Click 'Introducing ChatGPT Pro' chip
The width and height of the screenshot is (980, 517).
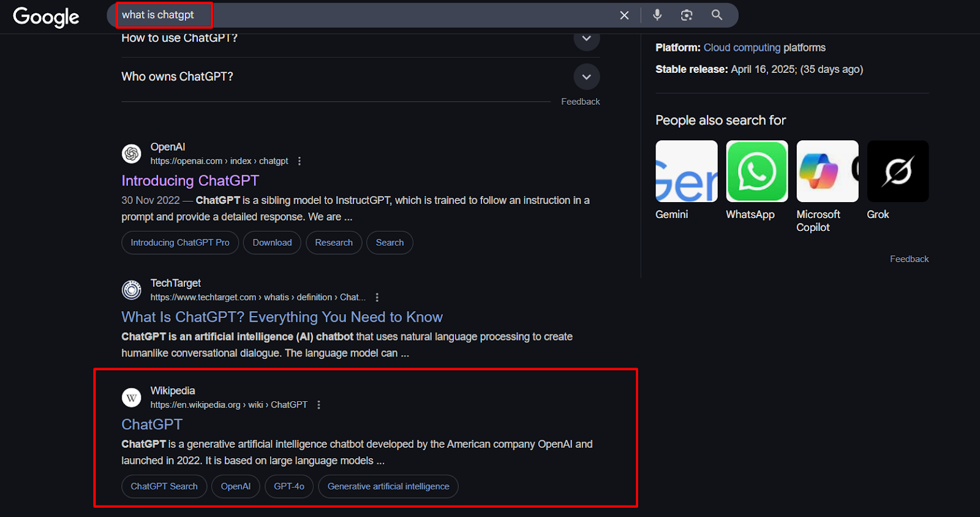(x=180, y=243)
